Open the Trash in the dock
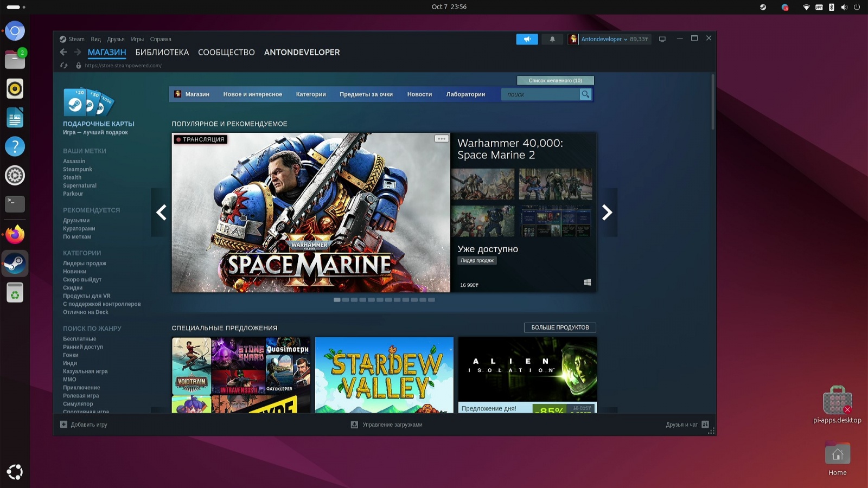 (15, 293)
